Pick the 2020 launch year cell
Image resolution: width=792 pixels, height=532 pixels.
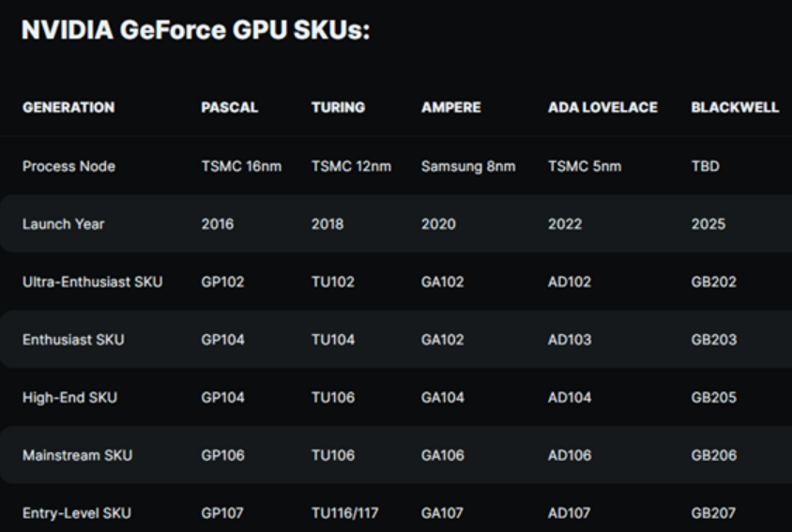[x=438, y=224]
